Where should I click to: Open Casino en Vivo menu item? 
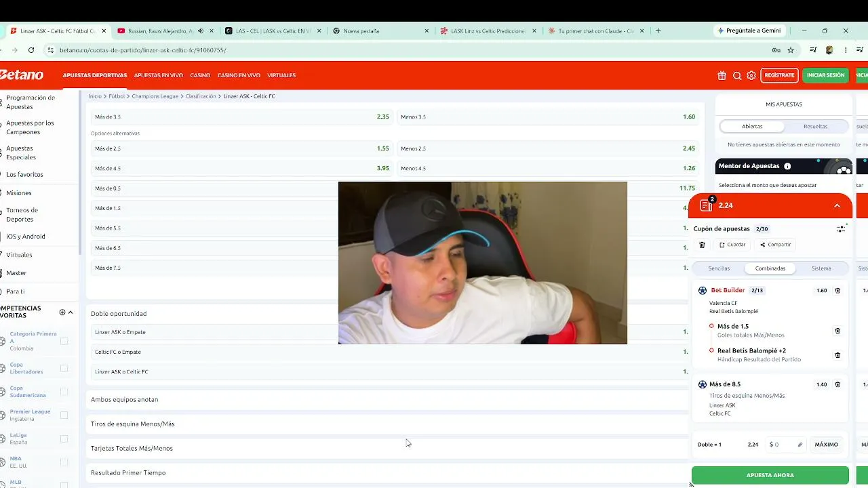[239, 75]
